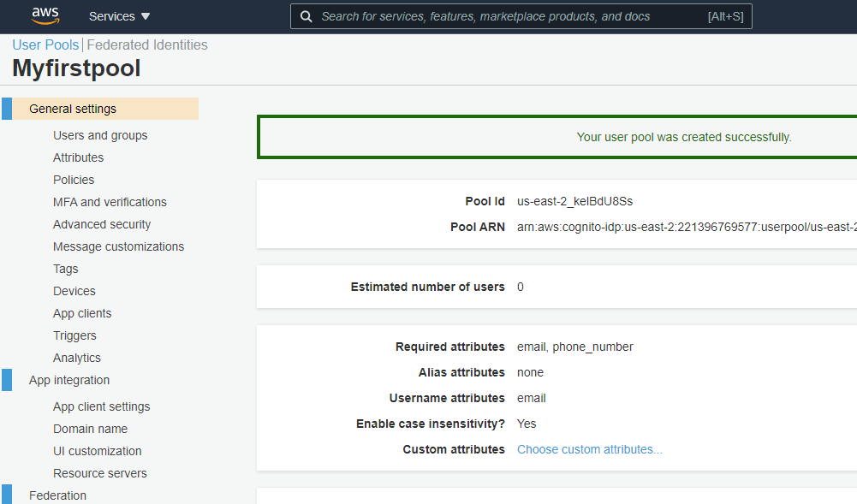
Task: Select General settings in sidebar
Action: point(73,109)
